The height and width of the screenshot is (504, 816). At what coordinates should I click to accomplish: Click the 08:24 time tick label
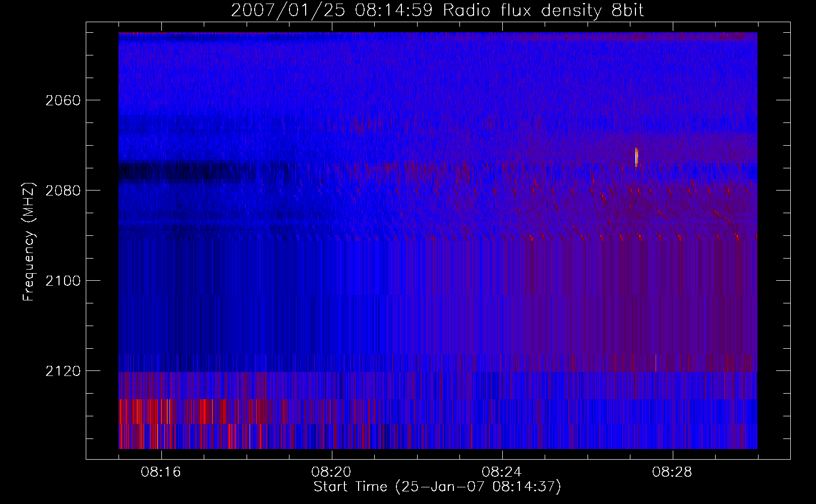click(502, 472)
